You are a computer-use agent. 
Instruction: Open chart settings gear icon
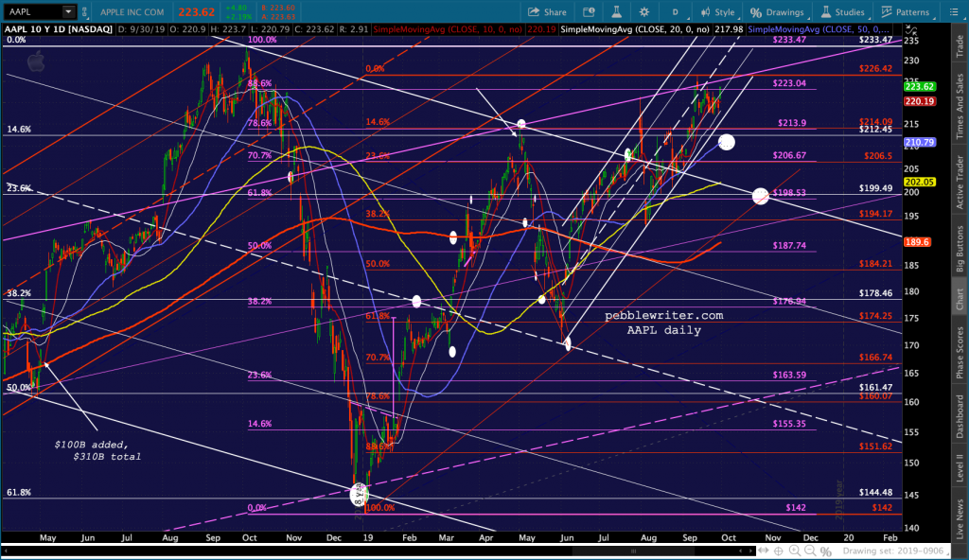tap(644, 11)
